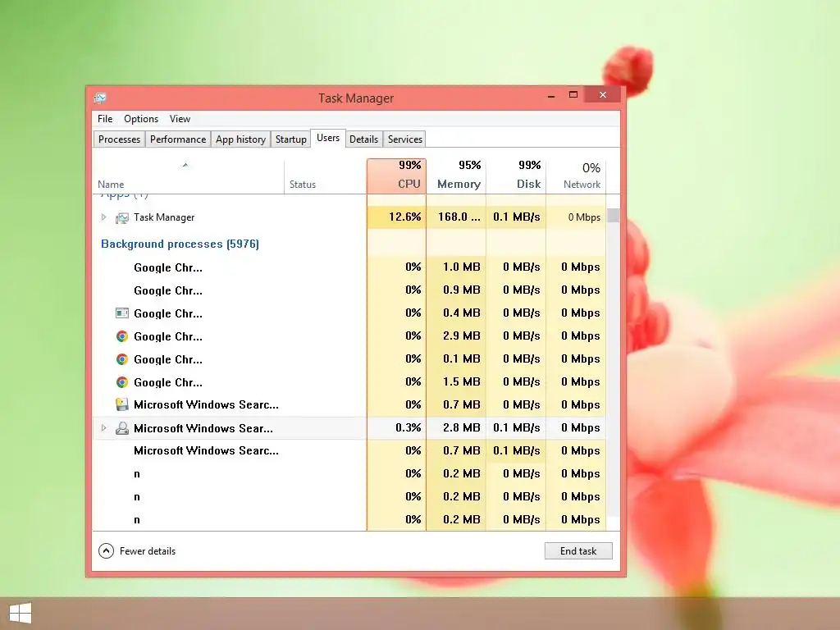Click the window-like icon before the third Google Chr row
This screenshot has width=840, height=630.
[x=122, y=313]
